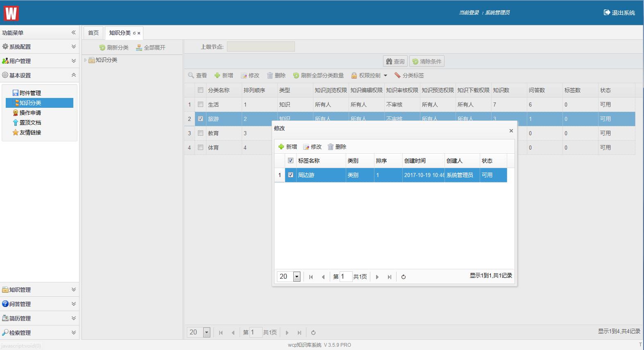Image resolution: width=644 pixels, height=350 pixels.
Task: Expand the 系统配置 menu section
Action: pos(74,47)
